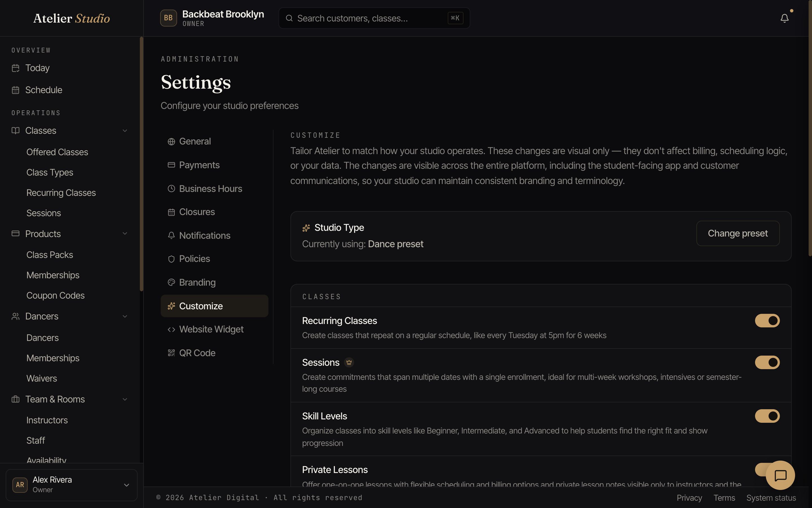The width and height of the screenshot is (812, 508).
Task: Click the Policies shield icon
Action: [x=171, y=259]
